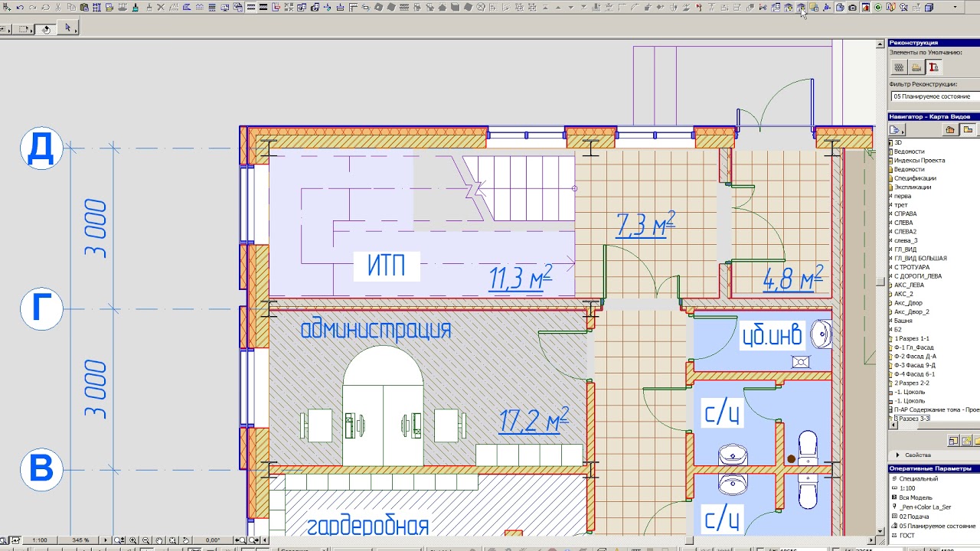Open the Ф-1 Гл_Фасад elevation view
This screenshot has width=980, height=551.
click(x=913, y=347)
